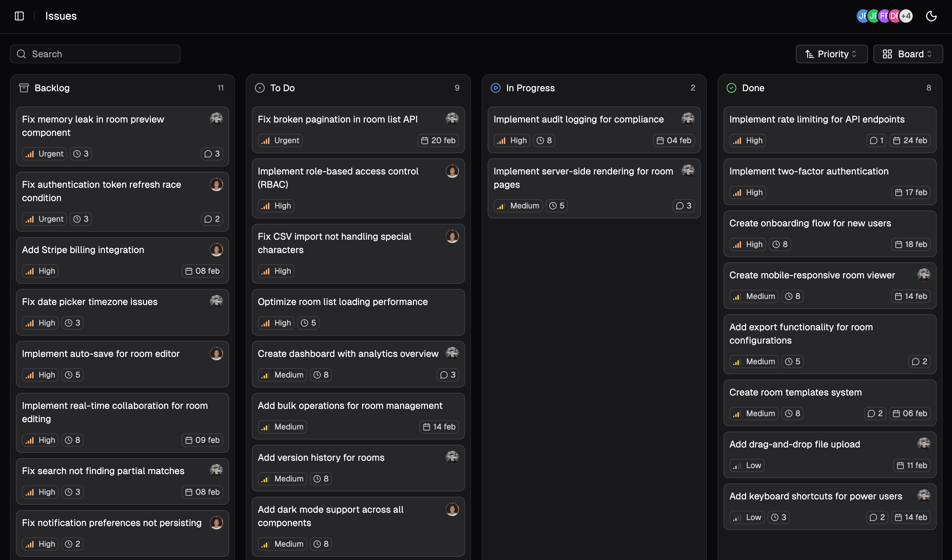
Task: Click the sort-ascending icon inside the Priority button
Action: click(809, 54)
